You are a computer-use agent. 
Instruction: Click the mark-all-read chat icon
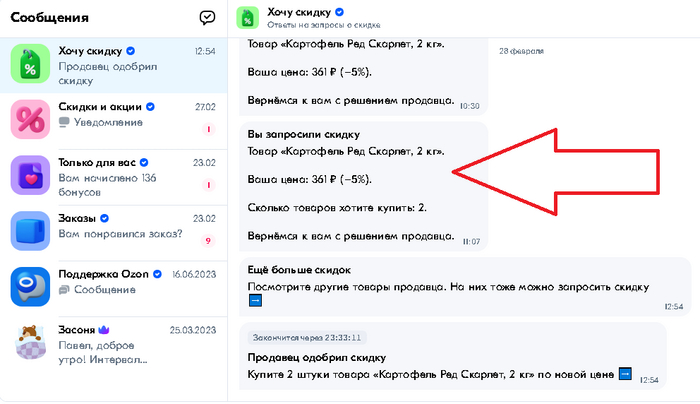(207, 17)
